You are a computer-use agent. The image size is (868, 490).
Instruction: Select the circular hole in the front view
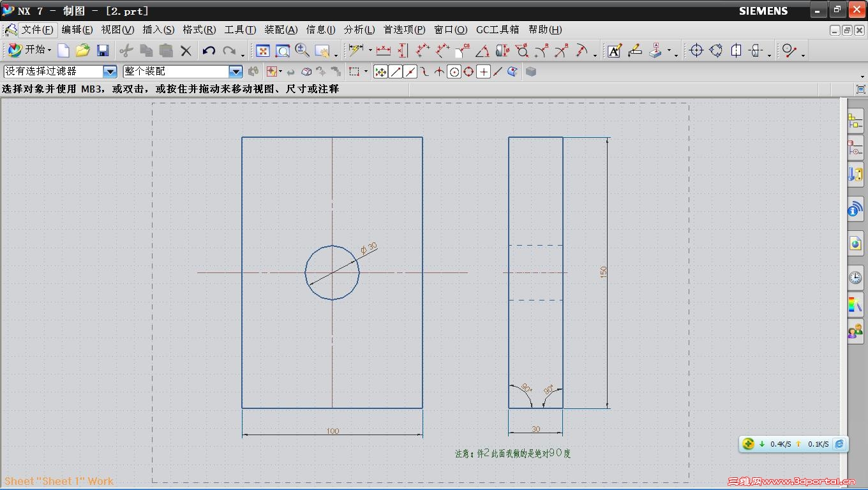click(x=332, y=272)
